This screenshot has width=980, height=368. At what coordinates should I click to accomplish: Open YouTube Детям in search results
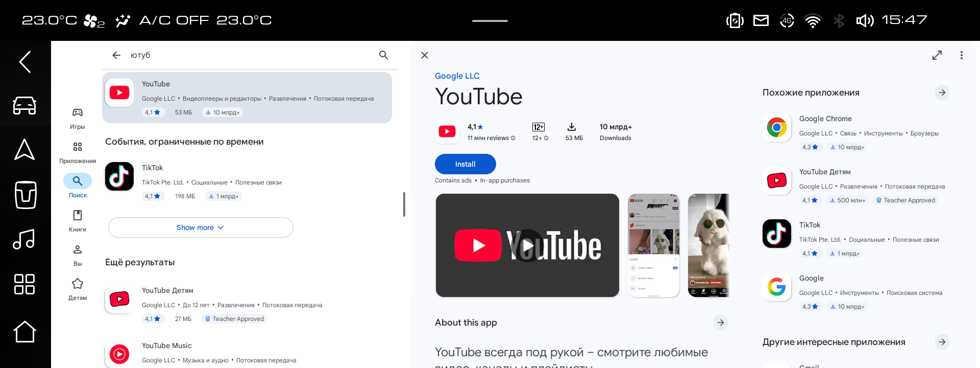[x=247, y=304]
